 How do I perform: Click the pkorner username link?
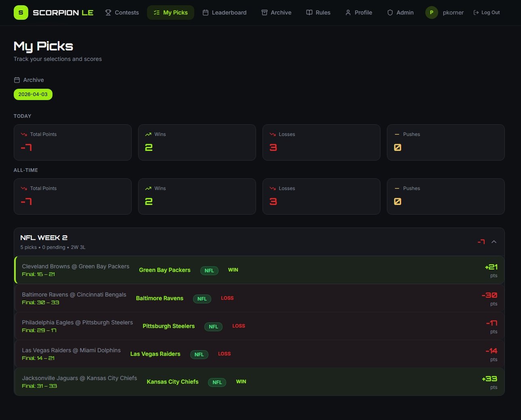[x=453, y=13]
